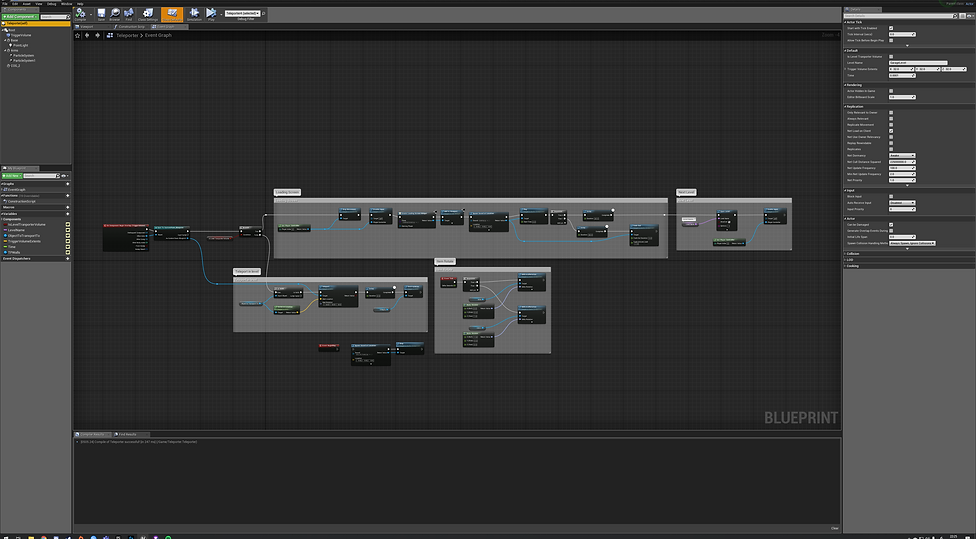Click the green Add New button

11,176
